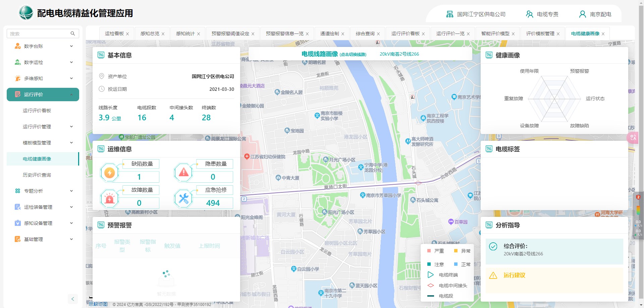Click the search magnifier icon
This screenshot has height=308, width=644.
(x=73, y=34)
